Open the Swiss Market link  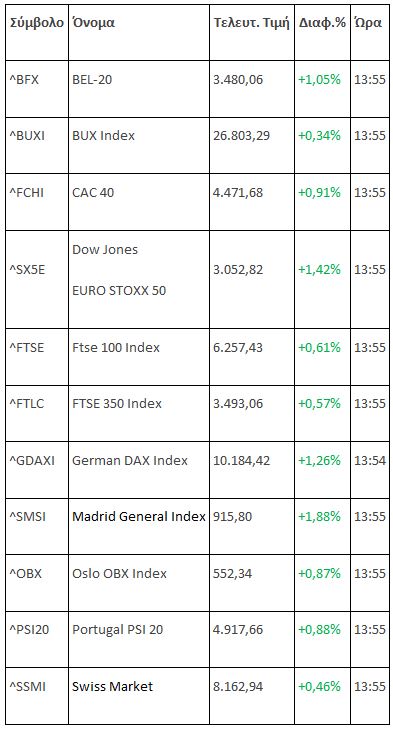coord(112,686)
